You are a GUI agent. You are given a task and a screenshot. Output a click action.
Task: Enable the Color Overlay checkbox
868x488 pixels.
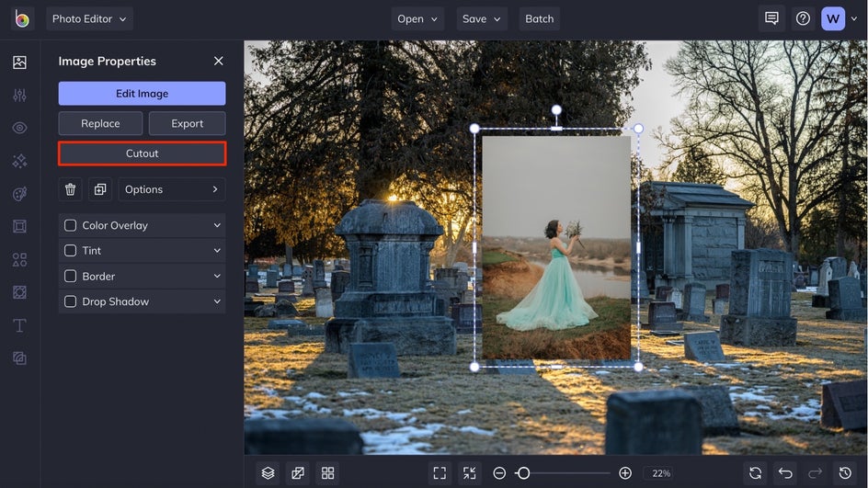(x=71, y=225)
